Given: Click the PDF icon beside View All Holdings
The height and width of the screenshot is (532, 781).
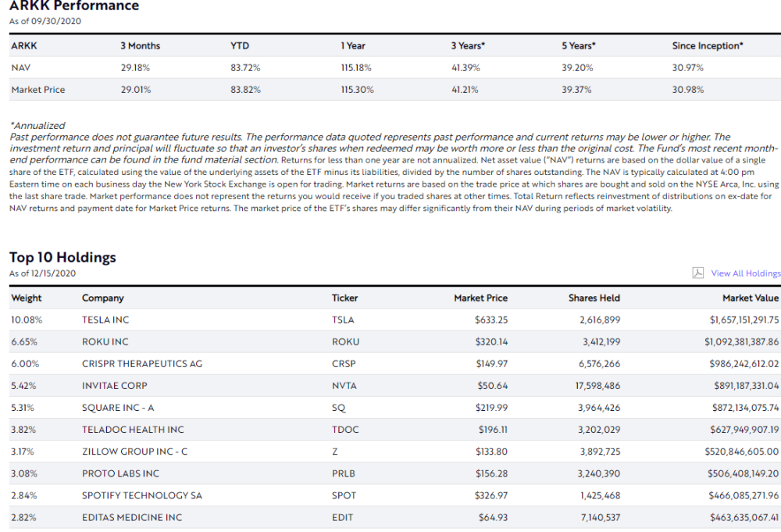Looking at the screenshot, I should tap(698, 273).
